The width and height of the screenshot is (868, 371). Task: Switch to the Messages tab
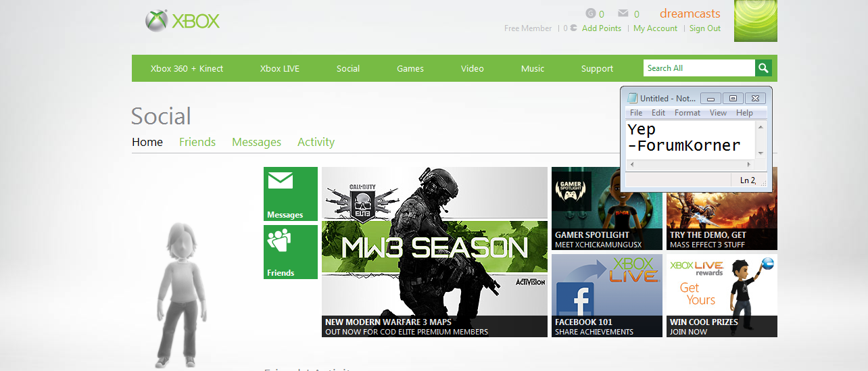point(256,142)
